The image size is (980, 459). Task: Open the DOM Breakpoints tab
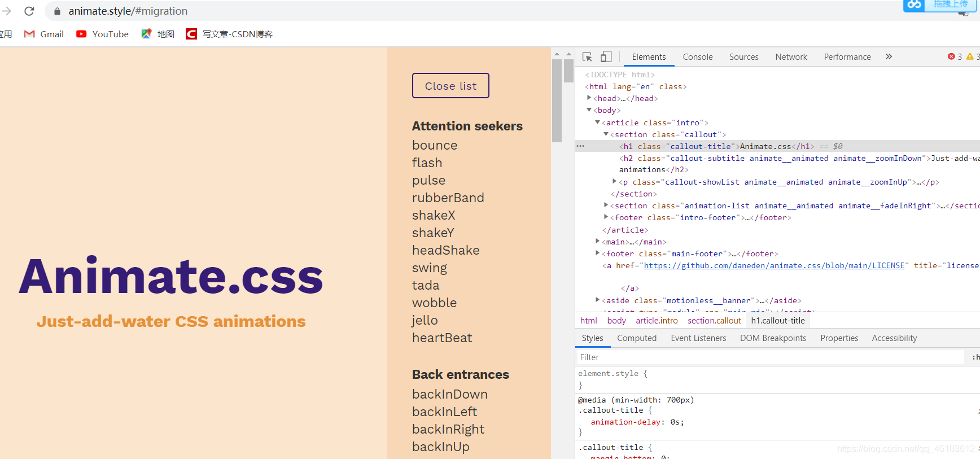[773, 338]
